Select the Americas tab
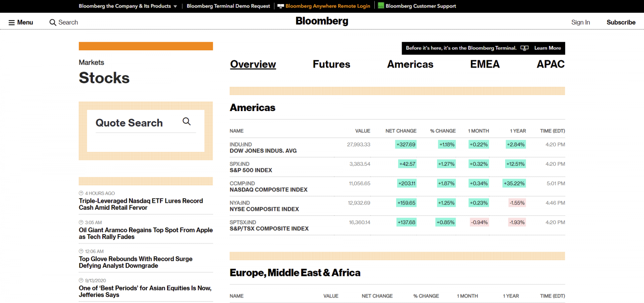This screenshot has height=303, width=644. click(410, 64)
